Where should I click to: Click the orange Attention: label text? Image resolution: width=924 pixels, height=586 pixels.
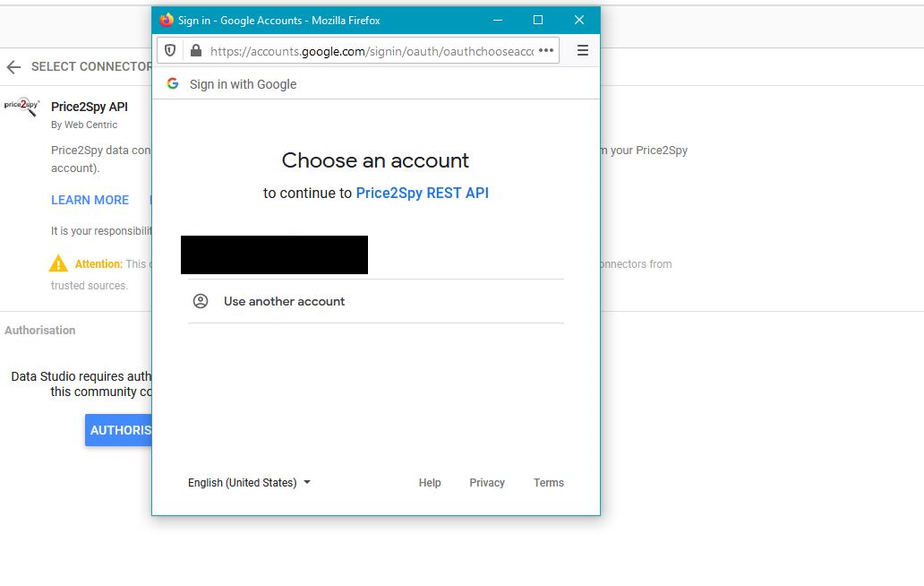pyautogui.click(x=98, y=264)
